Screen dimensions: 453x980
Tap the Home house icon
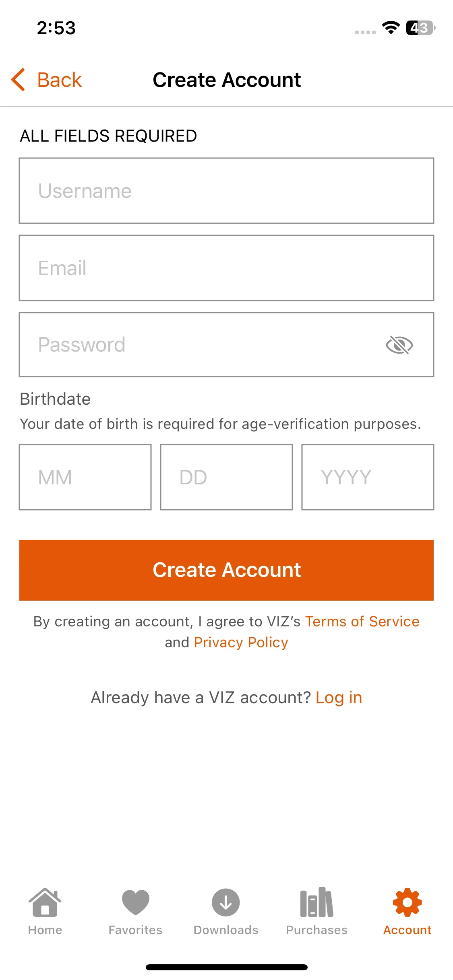[45, 902]
